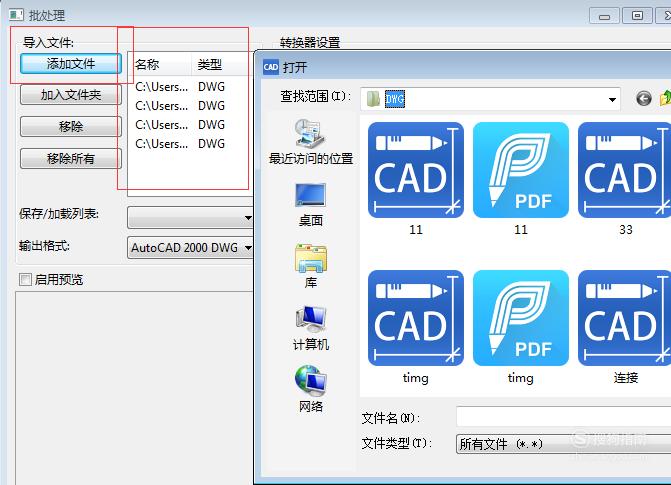This screenshot has height=485, width=671.
Task: Open the 文件类型 所有文件 dropdown
Action: coord(564,444)
